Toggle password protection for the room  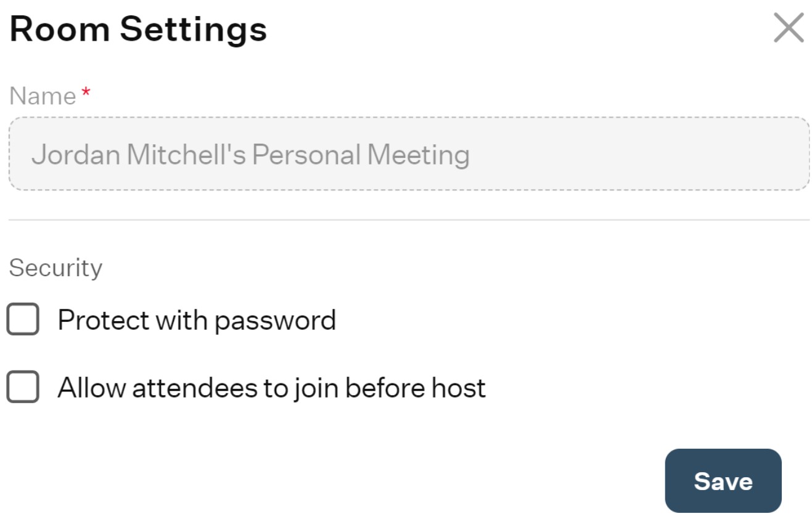(23, 319)
